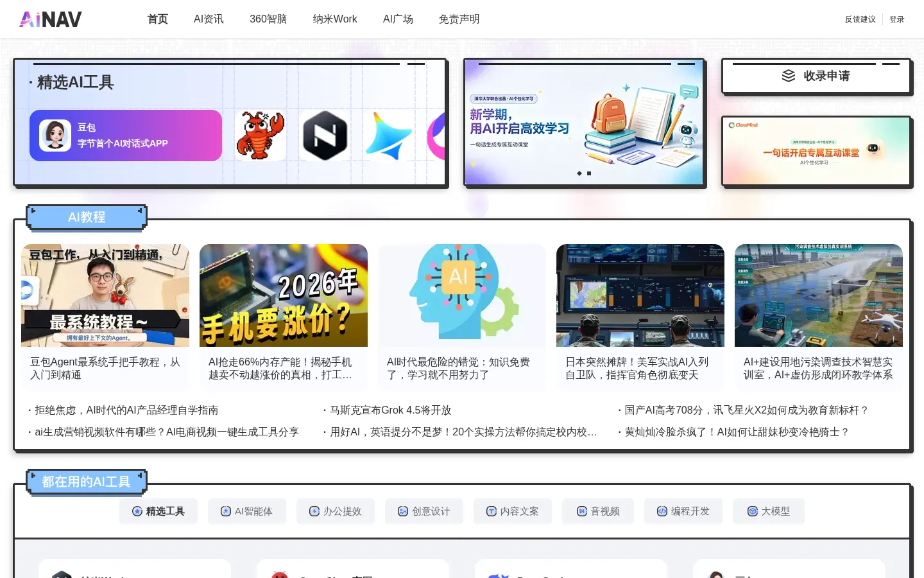This screenshot has width=924, height=578.
Task: Select the 编程开发 tab
Action: (x=683, y=511)
